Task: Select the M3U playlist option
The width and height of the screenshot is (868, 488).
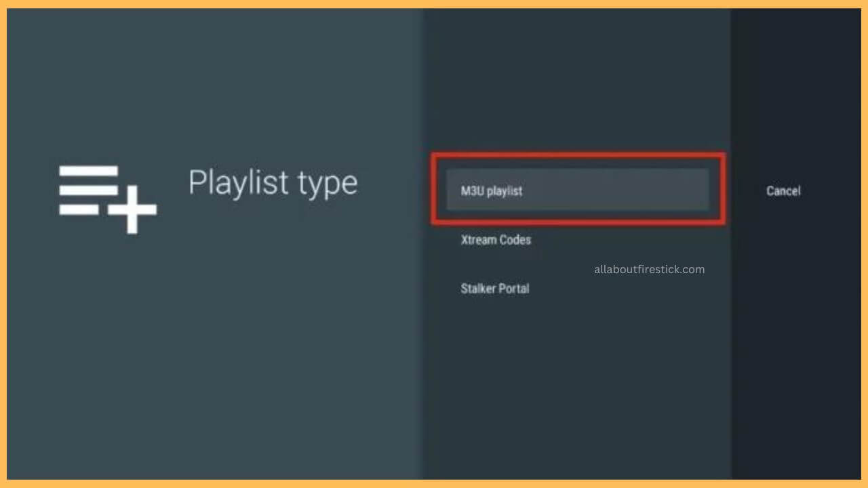Action: (x=577, y=191)
